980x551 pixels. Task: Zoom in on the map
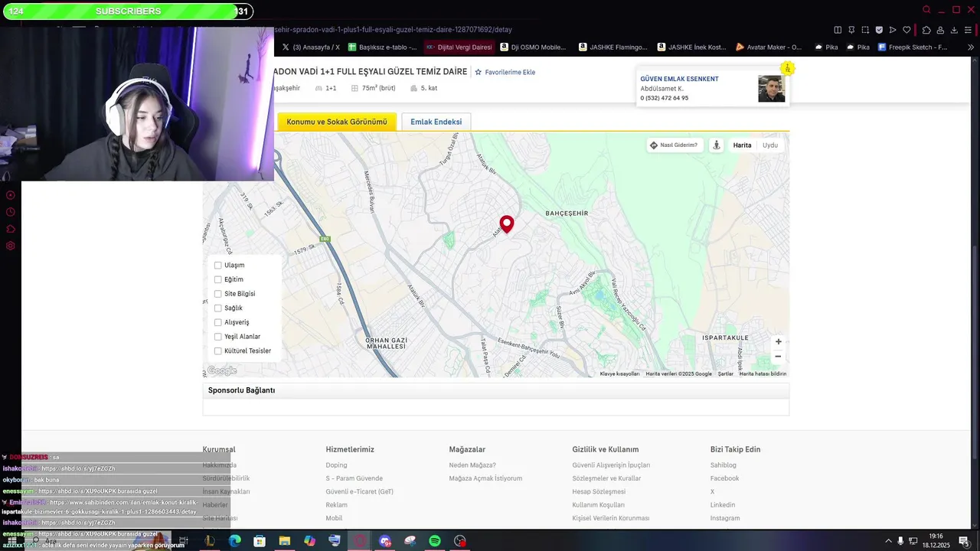click(x=778, y=341)
